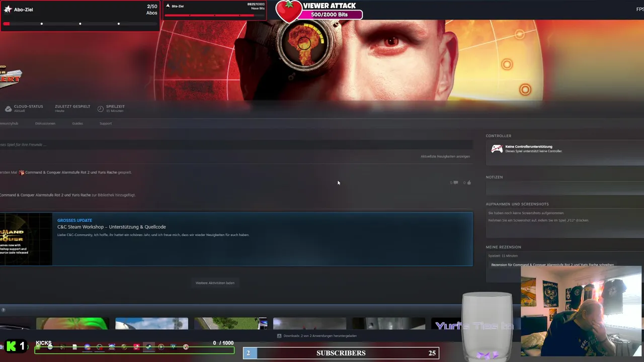
Task: Click the 'Keine Controllerunterstützung' text
Action: 529,146
